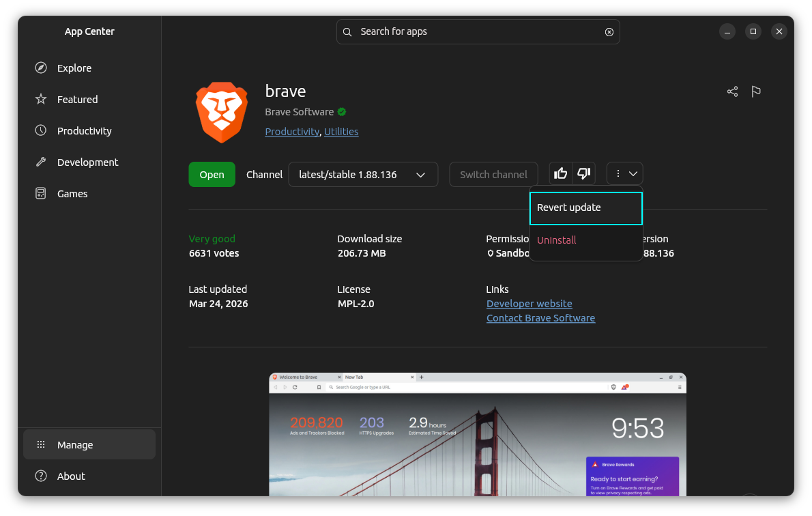Viewport: 812px width, 516px height.
Task: Select the Productivity clock icon in the sidebar
Action: pyautogui.click(x=42, y=130)
